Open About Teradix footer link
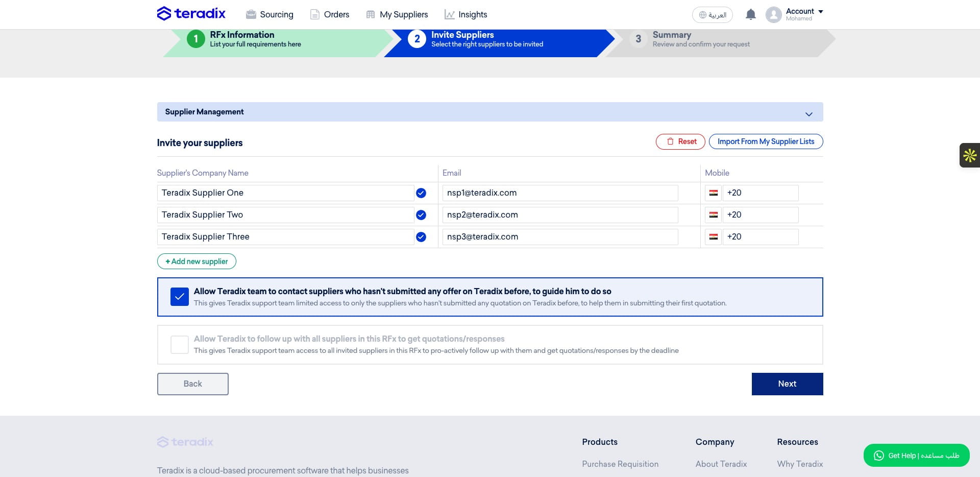Screen dimensions: 980x477 (x=721, y=464)
